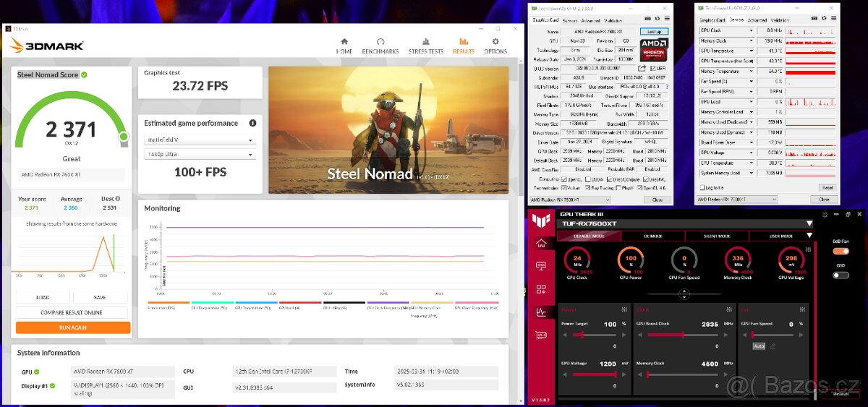The width and height of the screenshot is (868, 407).
Task: Click the info icon beside Estimated game performance
Action: (252, 123)
